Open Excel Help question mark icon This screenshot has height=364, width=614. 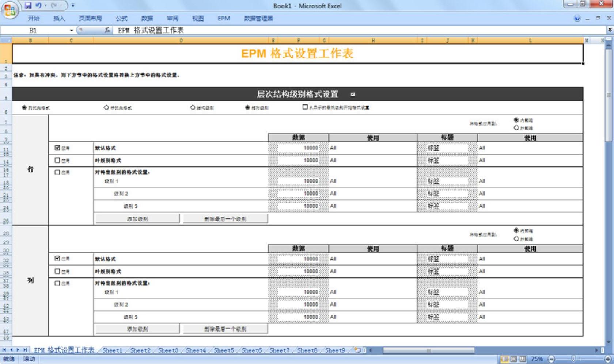pyautogui.click(x=577, y=18)
